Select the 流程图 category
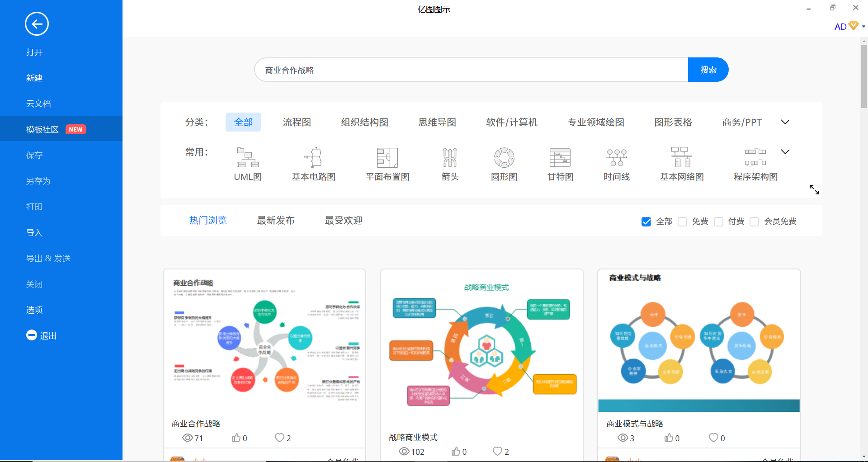The image size is (868, 462). pyautogui.click(x=297, y=122)
